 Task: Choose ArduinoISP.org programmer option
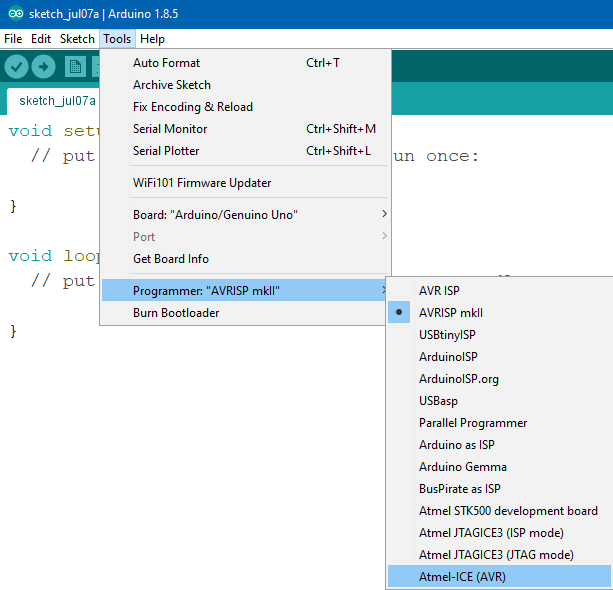click(x=500, y=378)
